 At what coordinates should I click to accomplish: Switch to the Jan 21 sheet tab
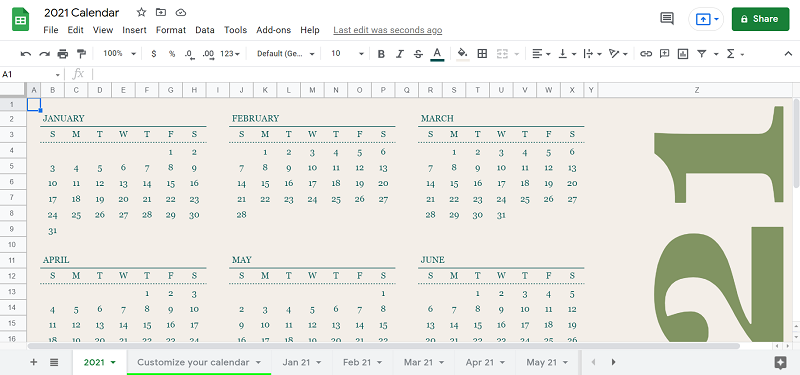[x=302, y=362]
